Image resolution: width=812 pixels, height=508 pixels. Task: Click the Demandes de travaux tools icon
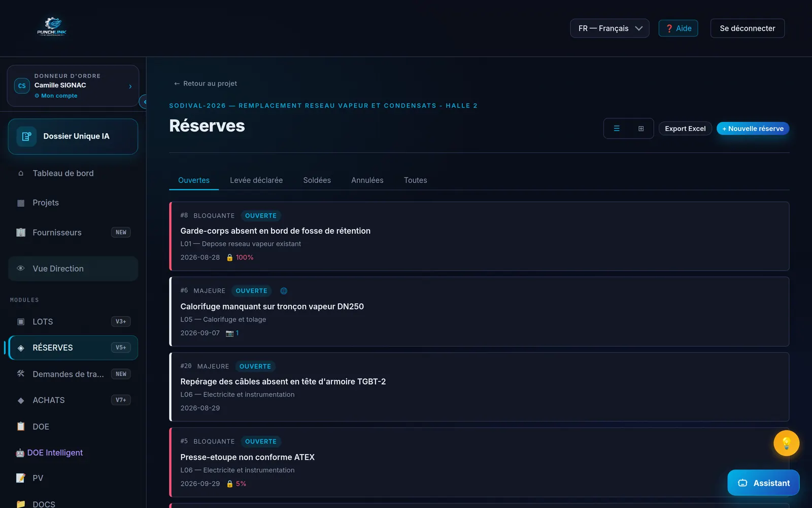coord(21,373)
